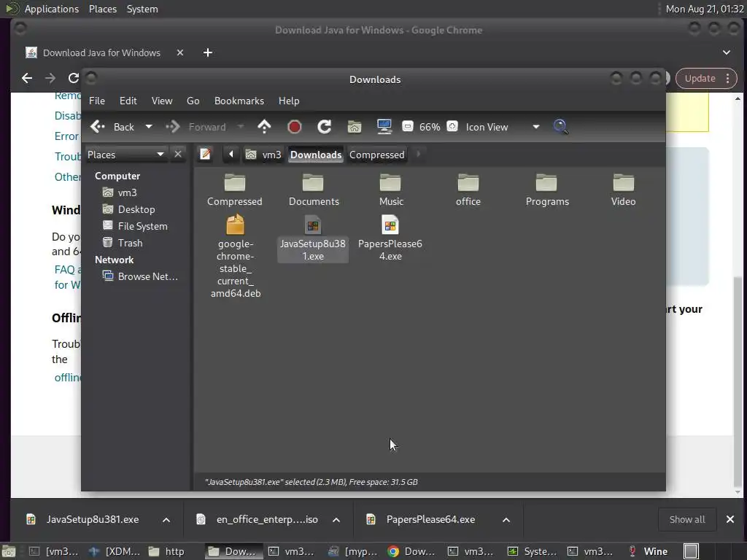The image size is (747, 560).
Task: Close the Download Java for Windows tab
Action: [180, 52]
